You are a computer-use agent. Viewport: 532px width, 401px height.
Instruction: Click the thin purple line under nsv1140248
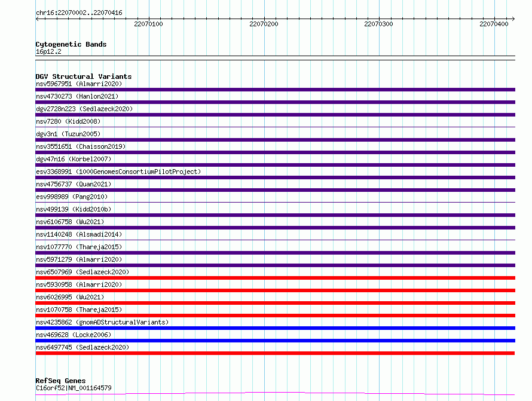(x=275, y=240)
